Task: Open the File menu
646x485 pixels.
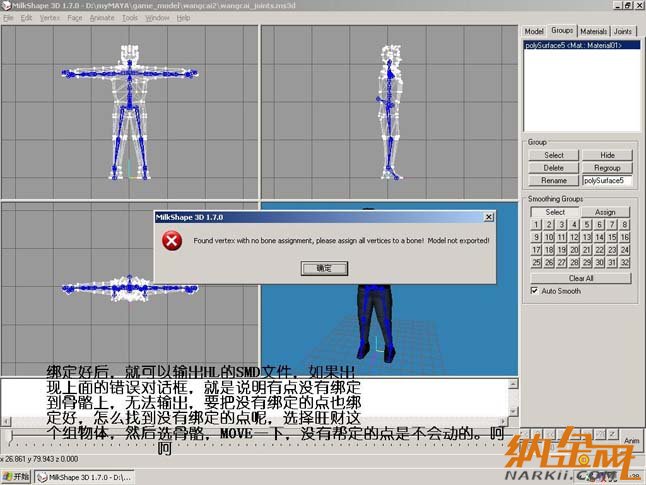Action: [x=8, y=18]
